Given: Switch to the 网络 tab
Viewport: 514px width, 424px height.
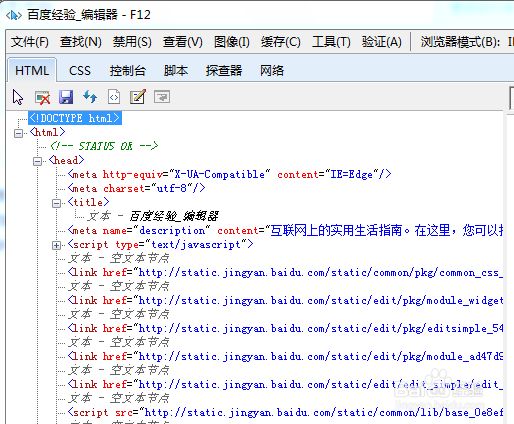Looking at the screenshot, I should click(x=272, y=71).
